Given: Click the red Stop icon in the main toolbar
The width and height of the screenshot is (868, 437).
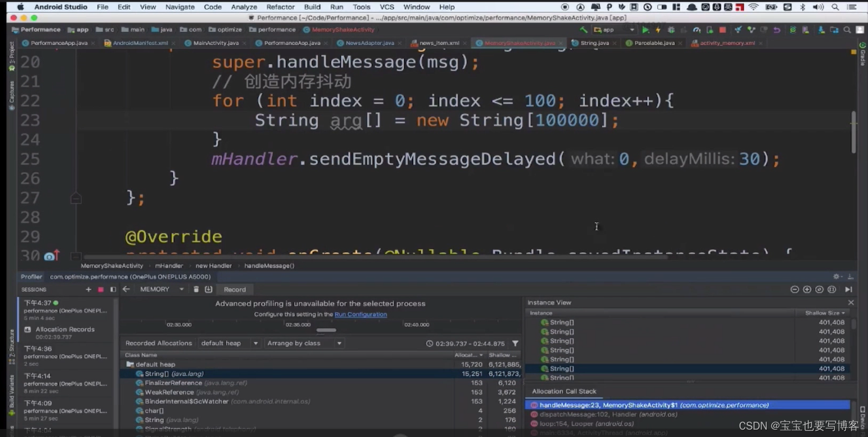Looking at the screenshot, I should click(722, 30).
